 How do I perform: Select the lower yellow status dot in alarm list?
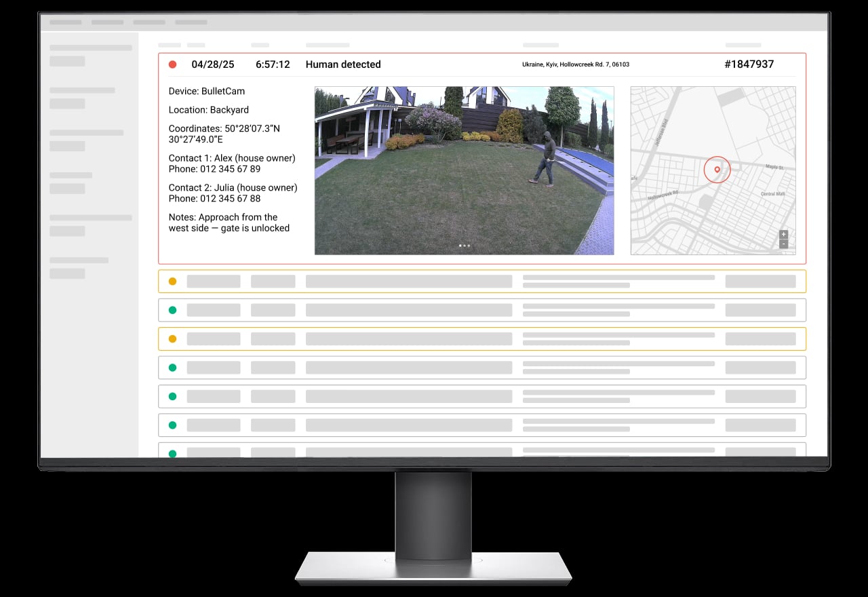pos(172,339)
